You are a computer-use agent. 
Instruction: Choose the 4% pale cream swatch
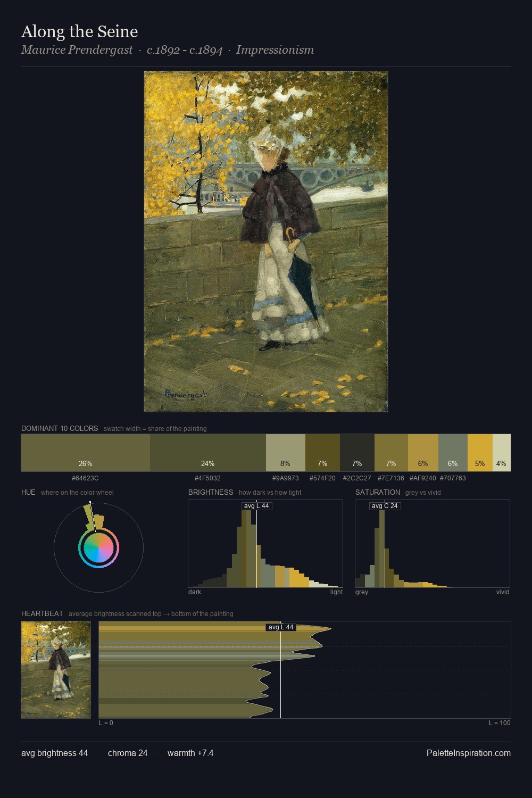point(502,453)
